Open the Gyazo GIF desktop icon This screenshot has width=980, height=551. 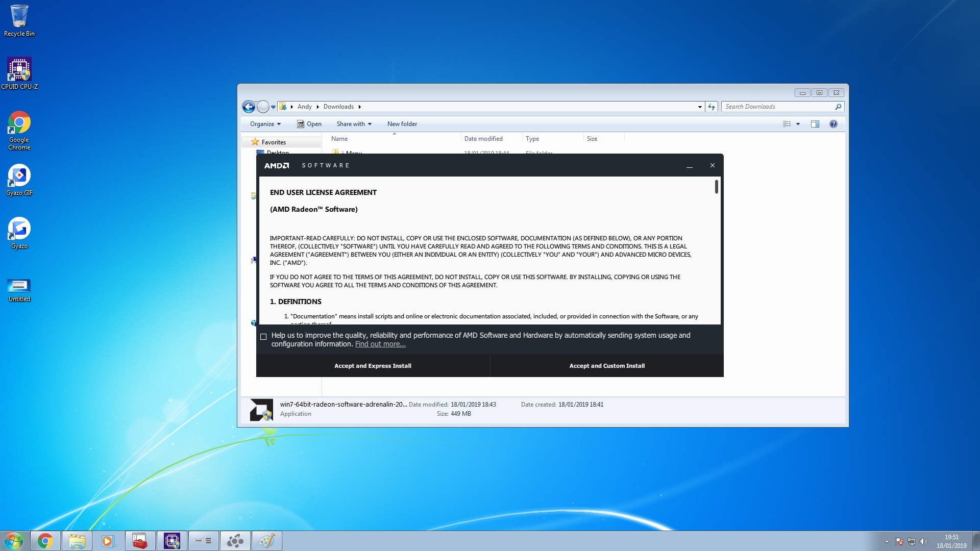pyautogui.click(x=19, y=176)
